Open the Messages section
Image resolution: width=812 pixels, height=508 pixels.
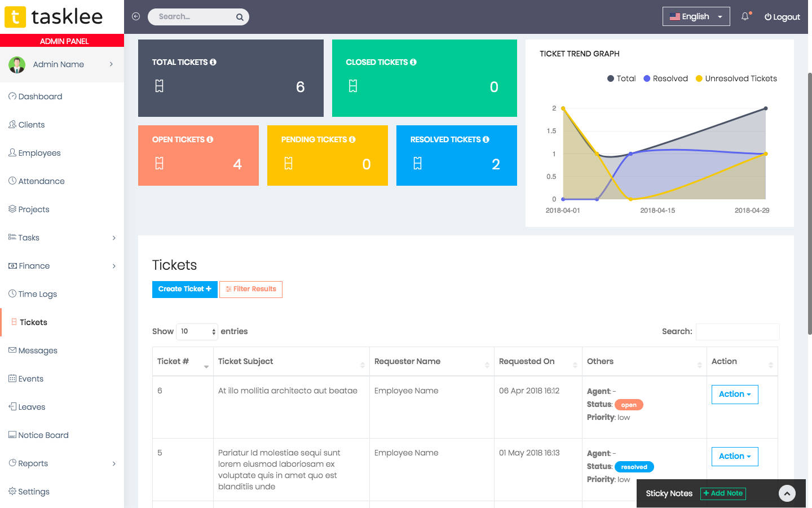[x=38, y=350]
